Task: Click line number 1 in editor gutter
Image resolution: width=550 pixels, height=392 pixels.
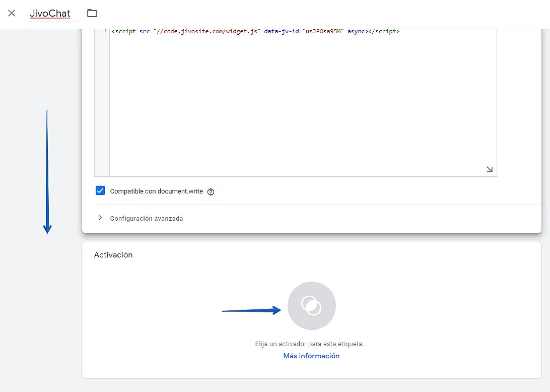Action: point(105,32)
